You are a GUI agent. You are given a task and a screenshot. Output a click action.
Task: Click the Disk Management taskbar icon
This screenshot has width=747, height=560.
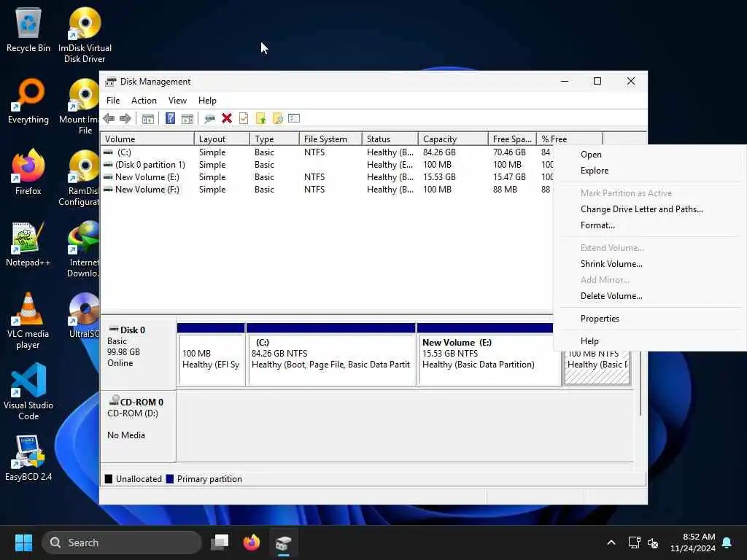(x=283, y=542)
